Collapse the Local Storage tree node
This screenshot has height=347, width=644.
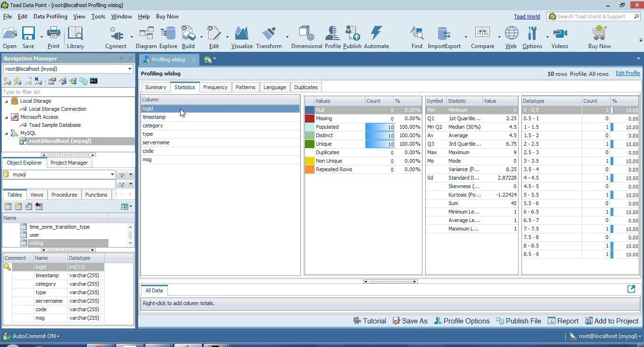(7, 101)
